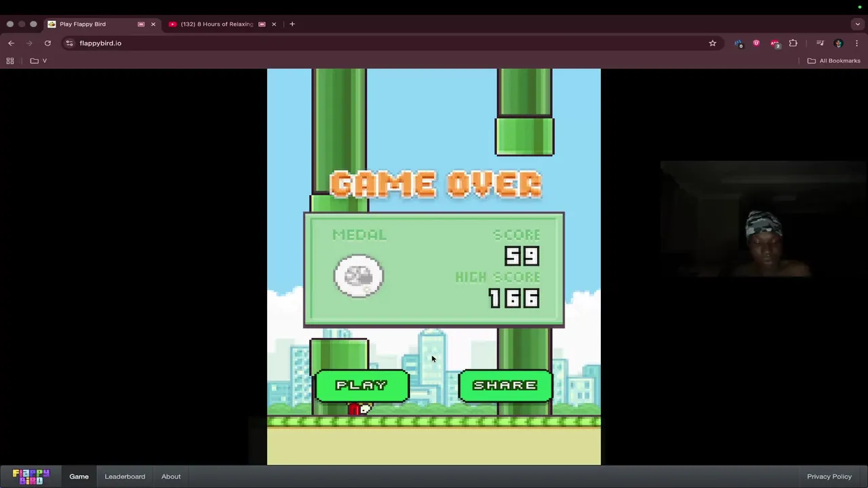Open the 'V' bookmarks folder
This screenshot has height=488, width=868.
coord(39,60)
